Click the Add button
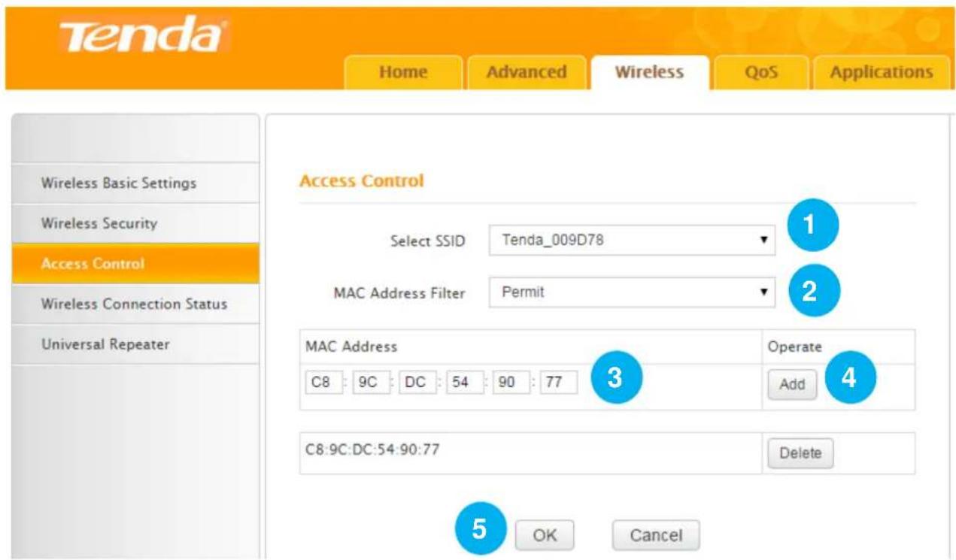 (792, 385)
